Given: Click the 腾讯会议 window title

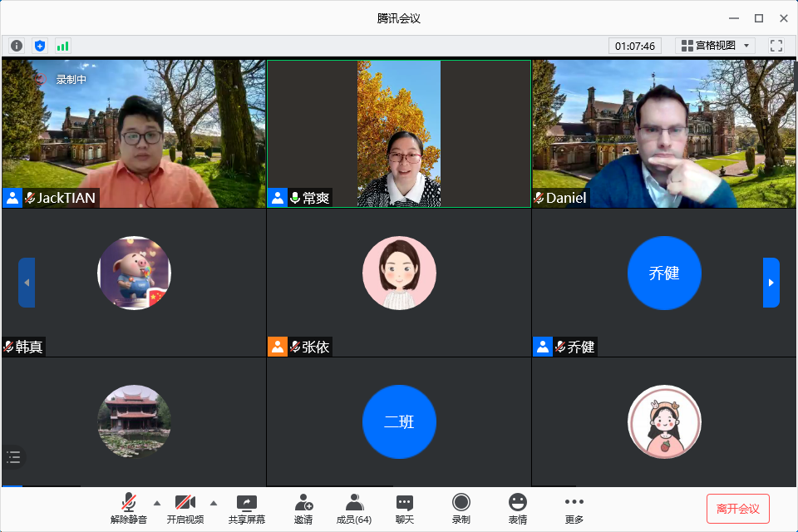Looking at the screenshot, I should click(398, 18).
